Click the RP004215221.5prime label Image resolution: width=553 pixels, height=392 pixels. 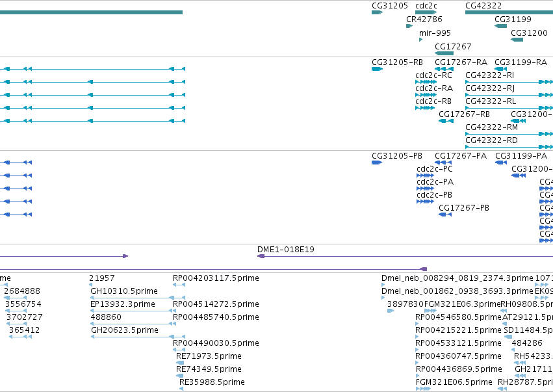point(459,330)
